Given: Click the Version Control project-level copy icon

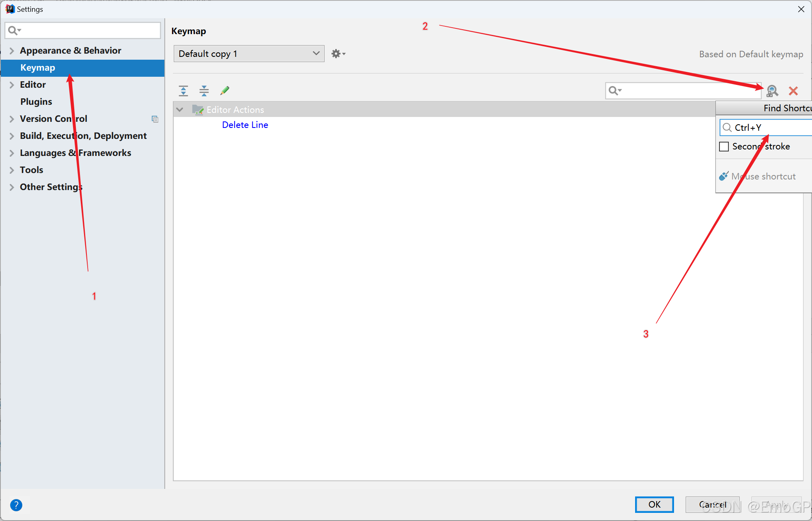Looking at the screenshot, I should pos(155,119).
